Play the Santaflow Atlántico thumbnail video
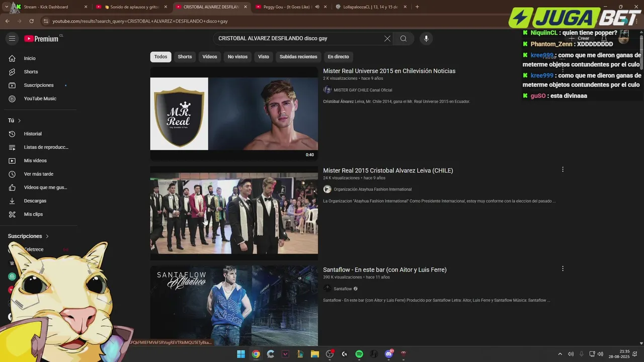The image size is (644, 362). 234,306
